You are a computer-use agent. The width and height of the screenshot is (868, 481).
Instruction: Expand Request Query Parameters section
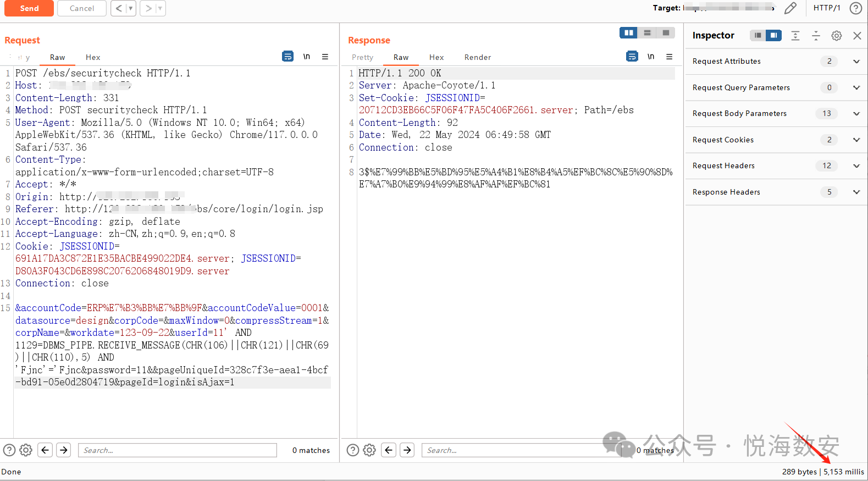point(776,87)
